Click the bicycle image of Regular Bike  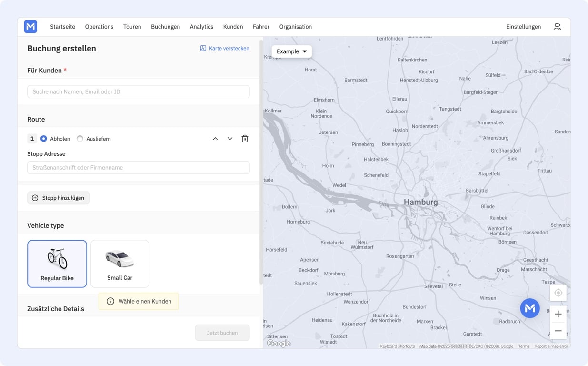click(x=57, y=259)
